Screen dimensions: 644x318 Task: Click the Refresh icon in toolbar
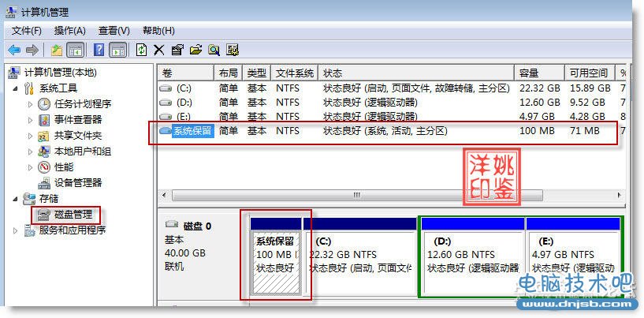(x=142, y=51)
